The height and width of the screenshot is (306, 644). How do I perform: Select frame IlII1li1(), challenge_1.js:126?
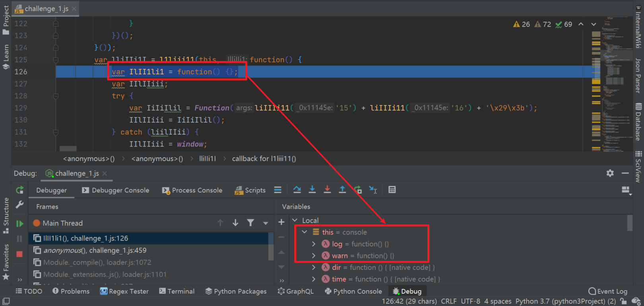click(x=149, y=238)
